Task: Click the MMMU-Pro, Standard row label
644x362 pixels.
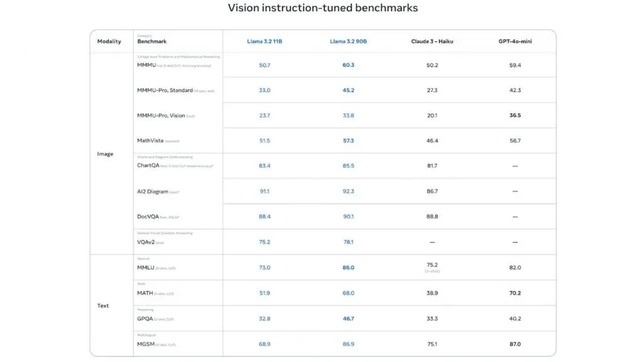Action: tap(165, 90)
